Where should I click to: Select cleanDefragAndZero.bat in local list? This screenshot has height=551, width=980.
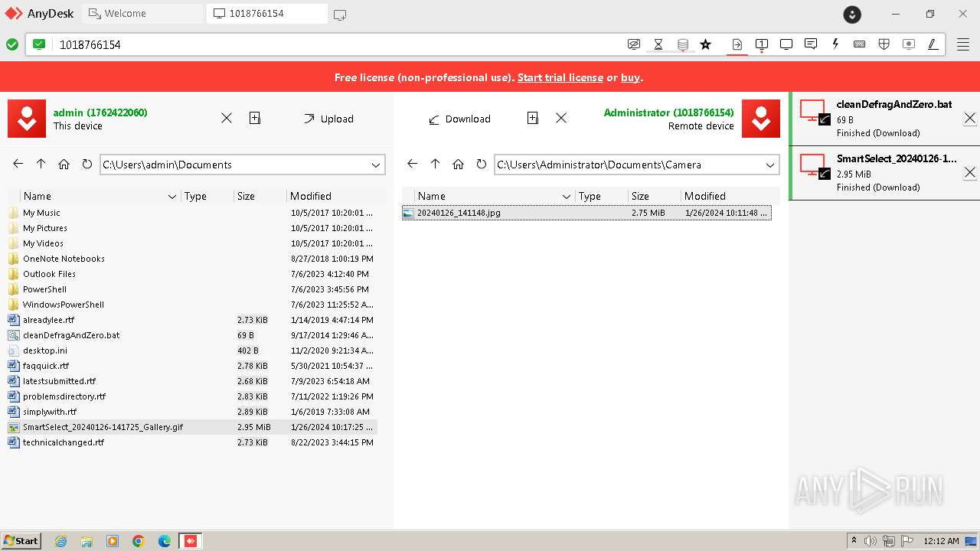click(x=192, y=335)
